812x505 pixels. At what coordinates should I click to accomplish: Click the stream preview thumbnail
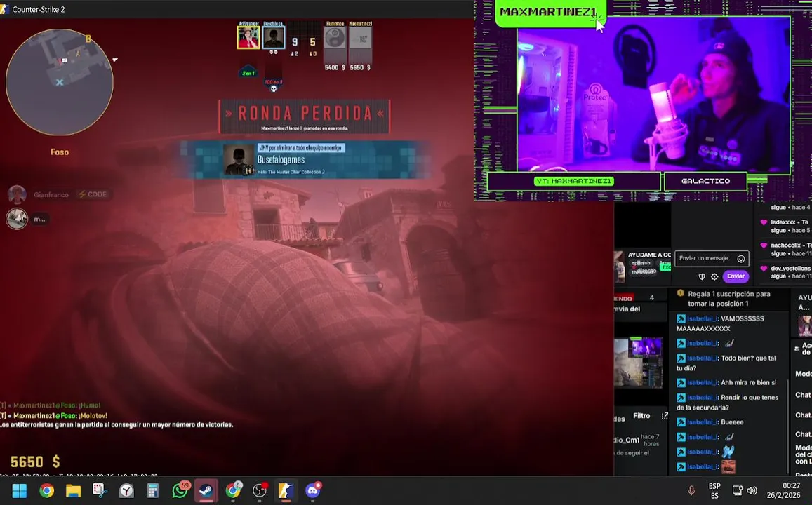(x=638, y=362)
